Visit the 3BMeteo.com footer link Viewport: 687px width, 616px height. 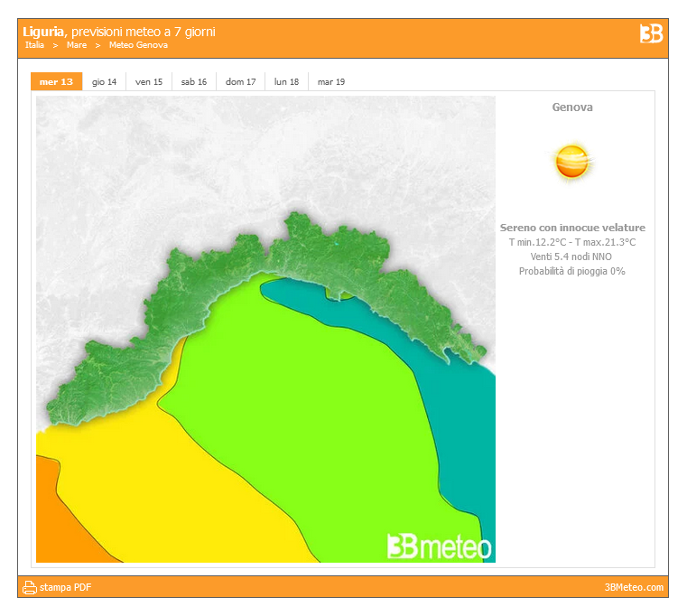tap(634, 588)
